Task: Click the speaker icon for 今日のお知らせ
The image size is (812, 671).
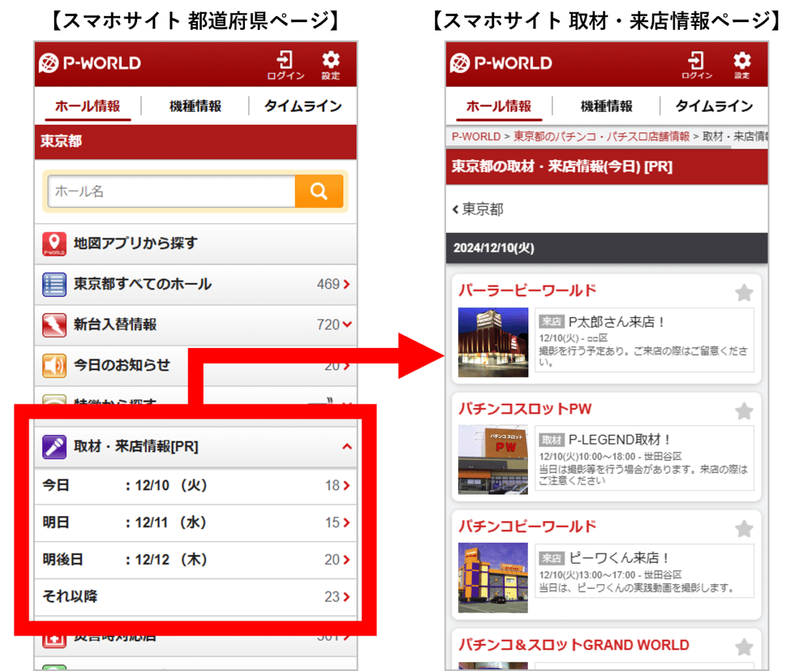Action: (x=55, y=366)
